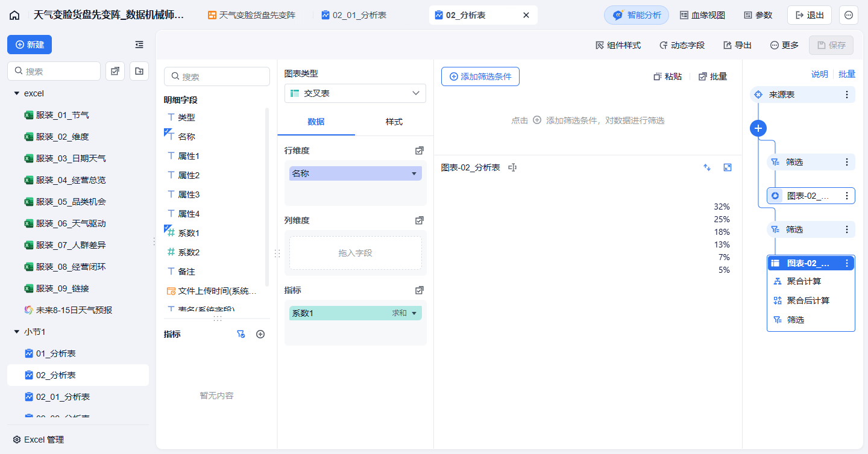Open 组件样式 in the toolbar
The width and height of the screenshot is (868, 454).
point(618,45)
